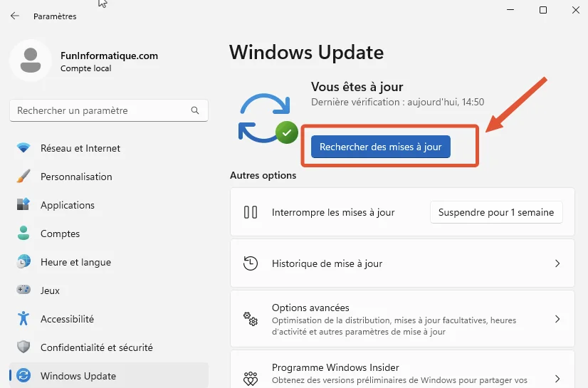Viewport: 588px width, 388px height.
Task: Click Dernière vérification status text
Action: pos(397,102)
